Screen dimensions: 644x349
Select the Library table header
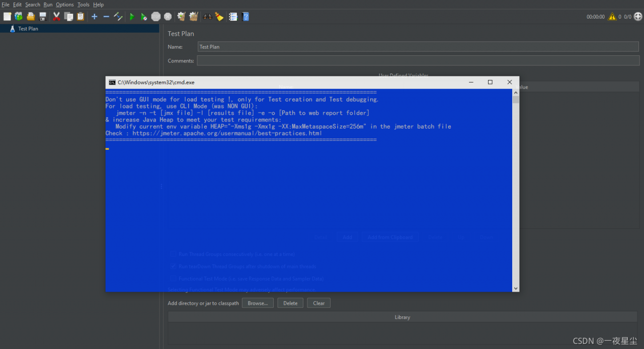[x=403, y=317]
